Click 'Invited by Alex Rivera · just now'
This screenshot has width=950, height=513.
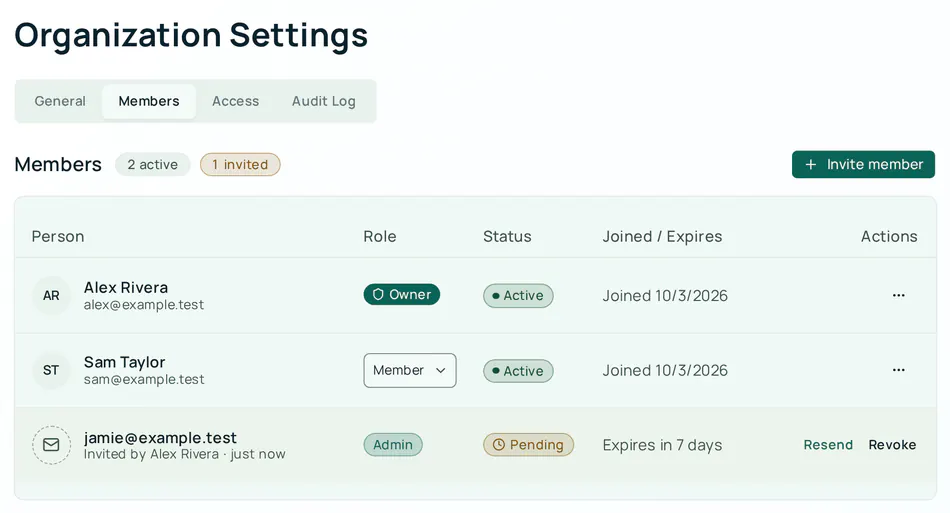tap(184, 454)
